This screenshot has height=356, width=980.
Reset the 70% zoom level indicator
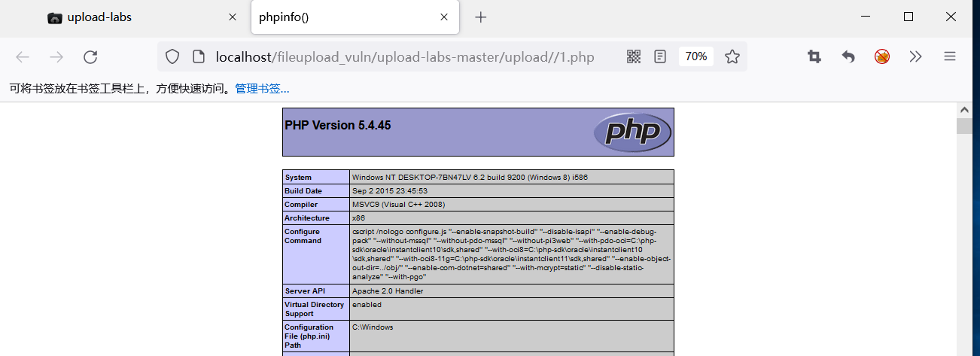[x=696, y=56]
